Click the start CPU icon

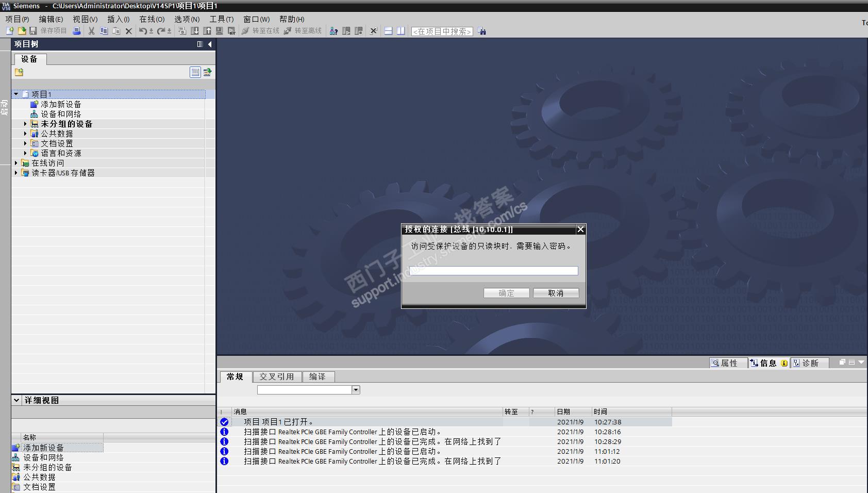(346, 31)
